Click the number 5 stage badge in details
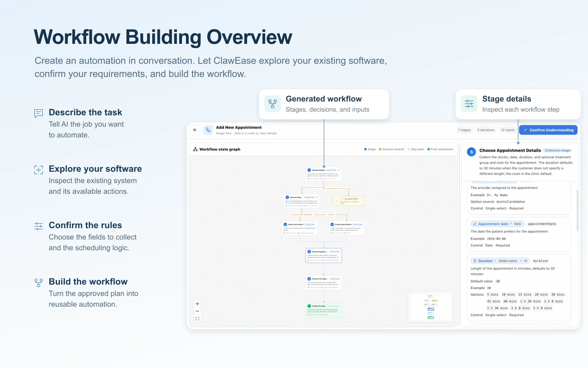The width and height of the screenshot is (588, 368). click(x=471, y=152)
